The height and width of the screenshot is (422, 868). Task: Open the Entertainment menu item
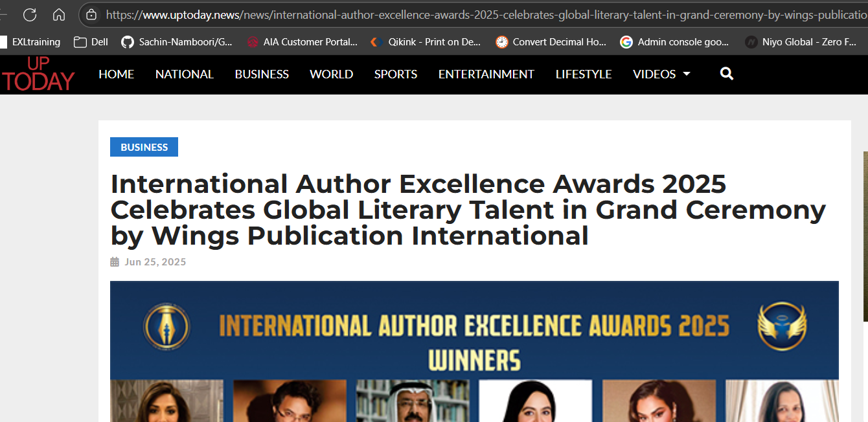tap(486, 74)
